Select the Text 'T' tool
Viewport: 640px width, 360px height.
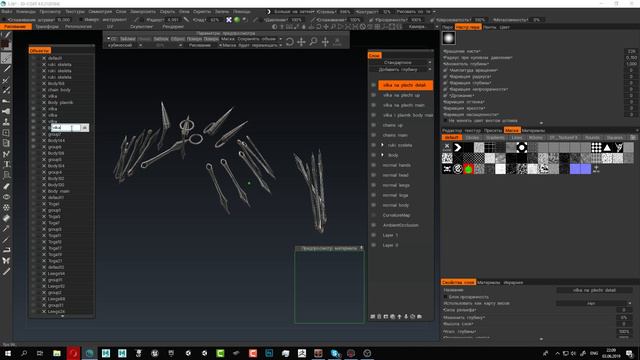point(6,164)
